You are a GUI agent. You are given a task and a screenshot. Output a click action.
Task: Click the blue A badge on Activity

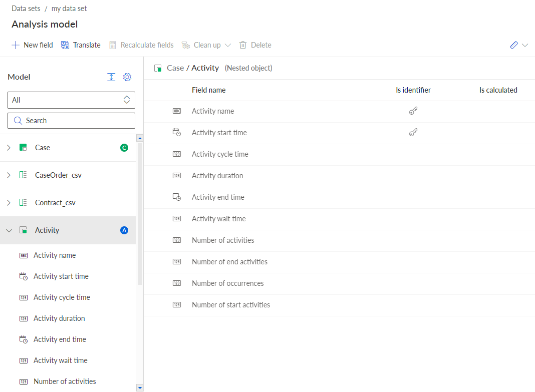coord(124,230)
